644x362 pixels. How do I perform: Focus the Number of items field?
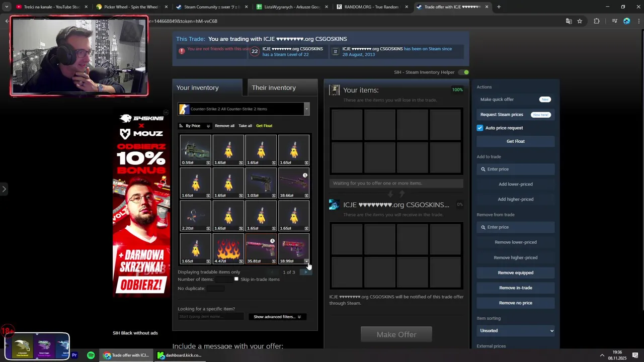tap(224, 279)
